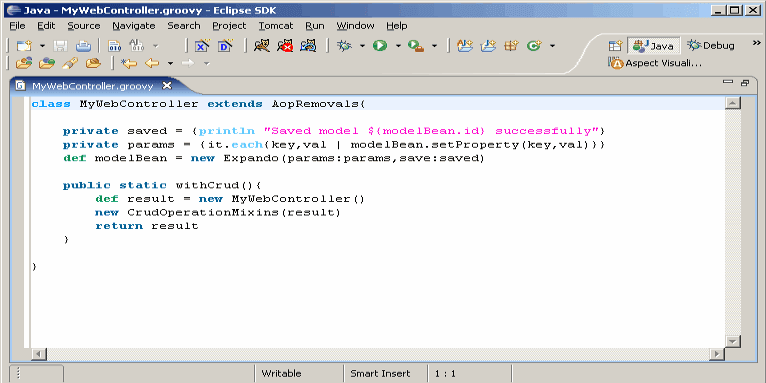The height and width of the screenshot is (383, 766).
Task: Open the Debug launch dropdown arrow
Action: click(362, 46)
